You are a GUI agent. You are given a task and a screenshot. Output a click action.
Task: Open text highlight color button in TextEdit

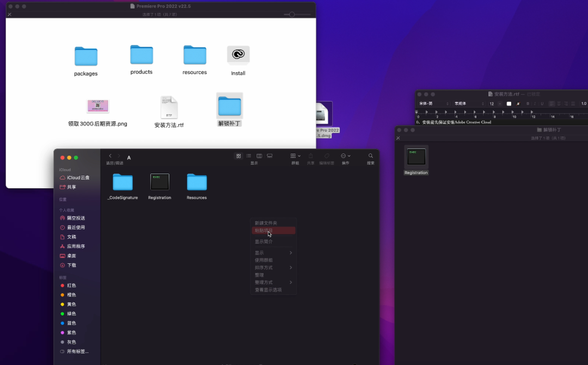[518, 104]
